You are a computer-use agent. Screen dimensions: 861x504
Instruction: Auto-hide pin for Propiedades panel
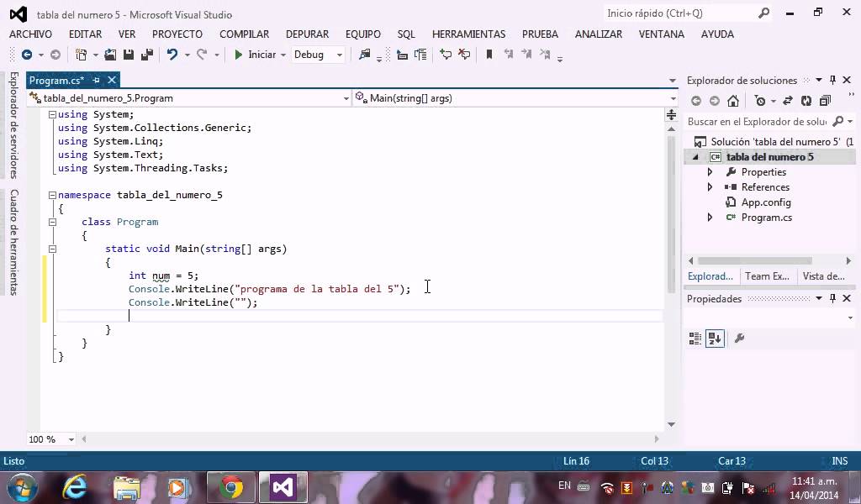pyautogui.click(x=832, y=298)
